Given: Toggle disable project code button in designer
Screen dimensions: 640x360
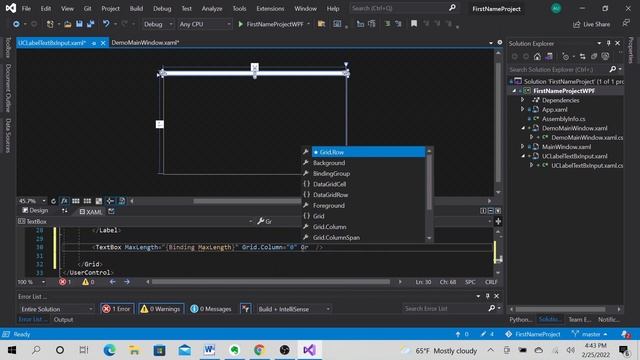Looking at the screenshot, I should pos(122,201).
